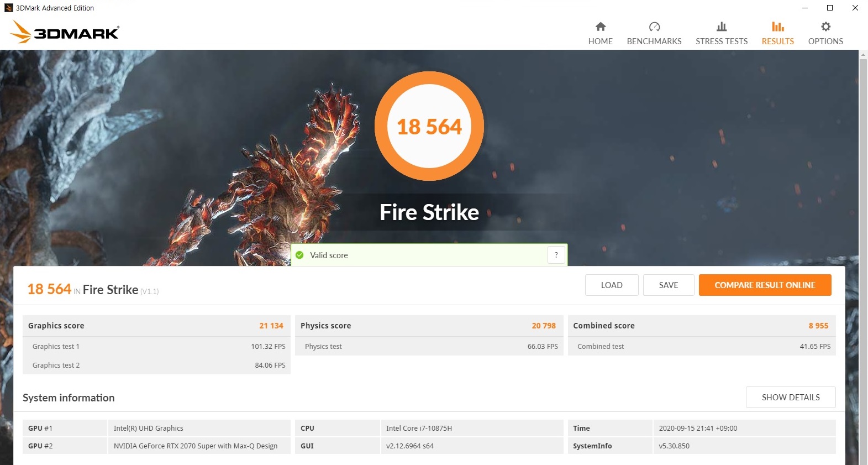
Task: Click the 41.65 FPS value
Action: 815,347
